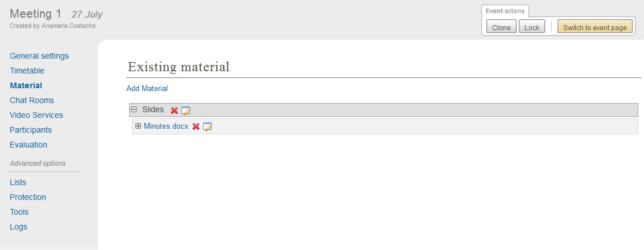
Task: Open Chat Rooms management
Action: point(32,100)
